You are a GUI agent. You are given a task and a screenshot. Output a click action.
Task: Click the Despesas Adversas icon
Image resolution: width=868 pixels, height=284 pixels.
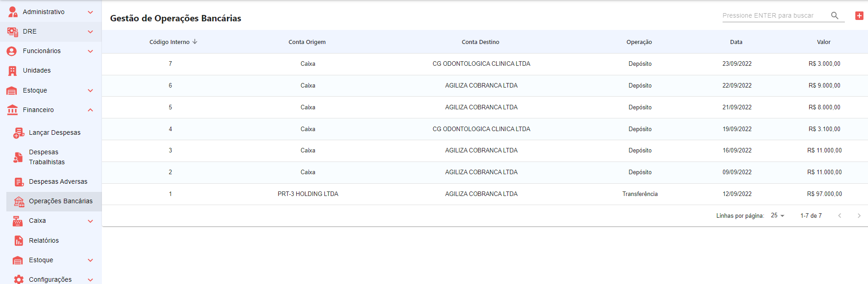tap(19, 182)
